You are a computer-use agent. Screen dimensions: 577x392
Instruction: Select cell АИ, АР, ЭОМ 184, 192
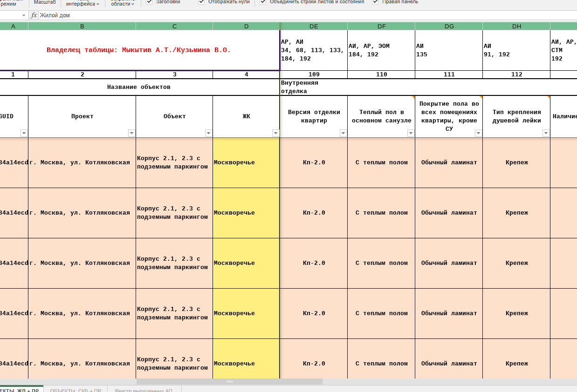pyautogui.click(x=381, y=50)
